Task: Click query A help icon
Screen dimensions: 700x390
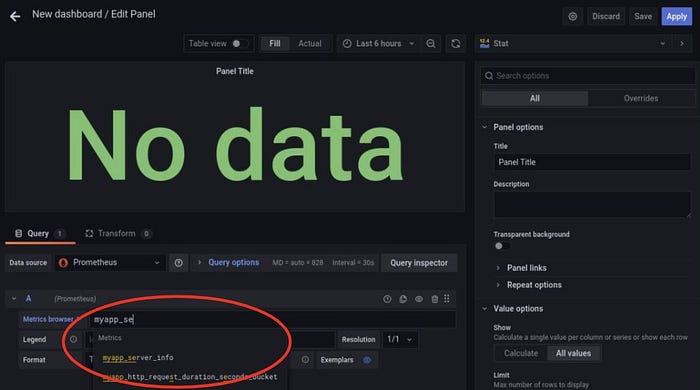Action: point(387,299)
